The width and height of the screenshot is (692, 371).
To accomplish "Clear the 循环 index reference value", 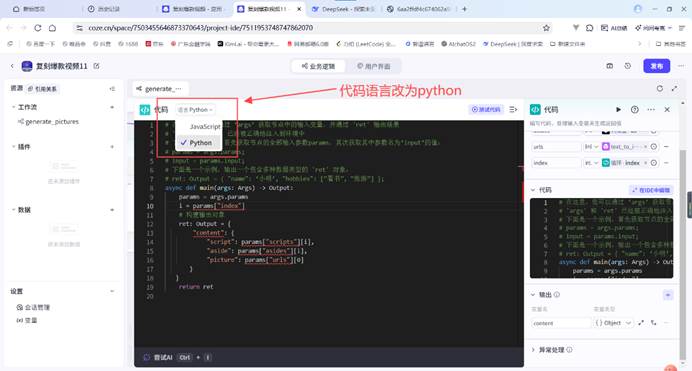I will [x=645, y=163].
